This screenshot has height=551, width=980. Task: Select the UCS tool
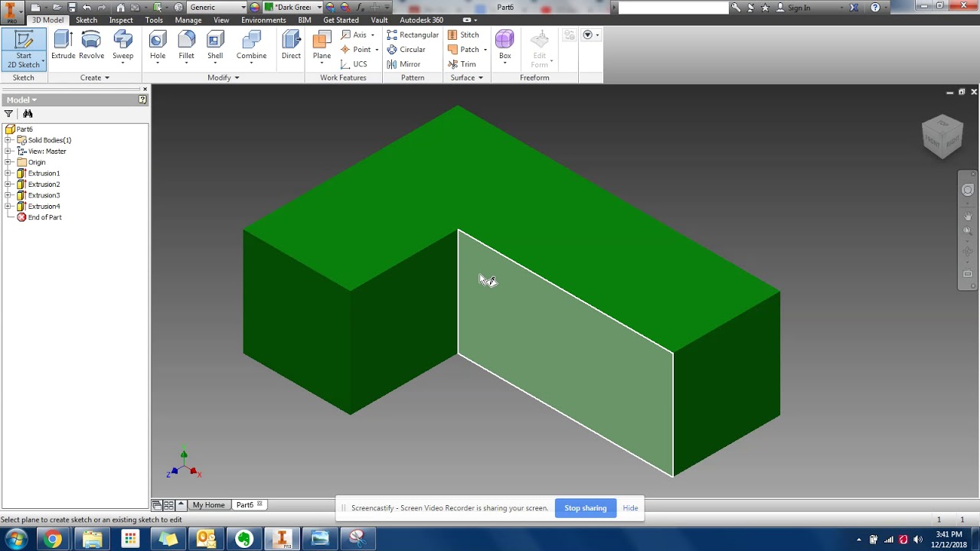354,64
